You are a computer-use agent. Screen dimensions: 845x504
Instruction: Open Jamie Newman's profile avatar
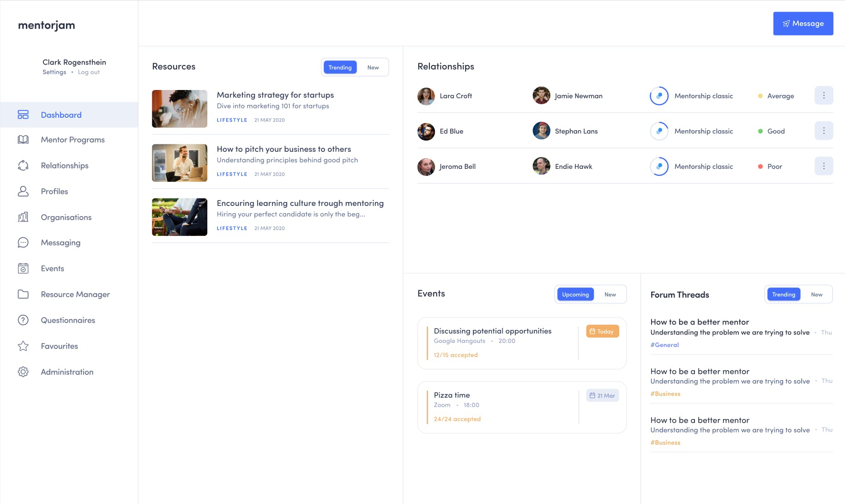(541, 96)
